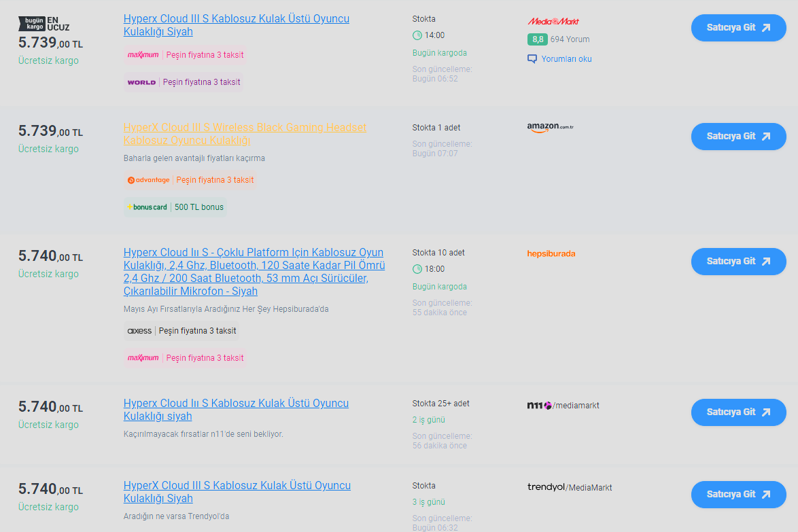Click Satıcıya Git in Amazon row

coord(738,137)
